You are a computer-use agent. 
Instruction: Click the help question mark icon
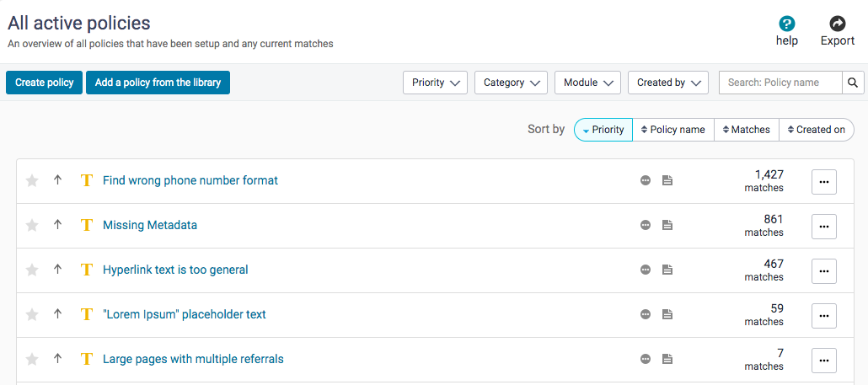786,24
